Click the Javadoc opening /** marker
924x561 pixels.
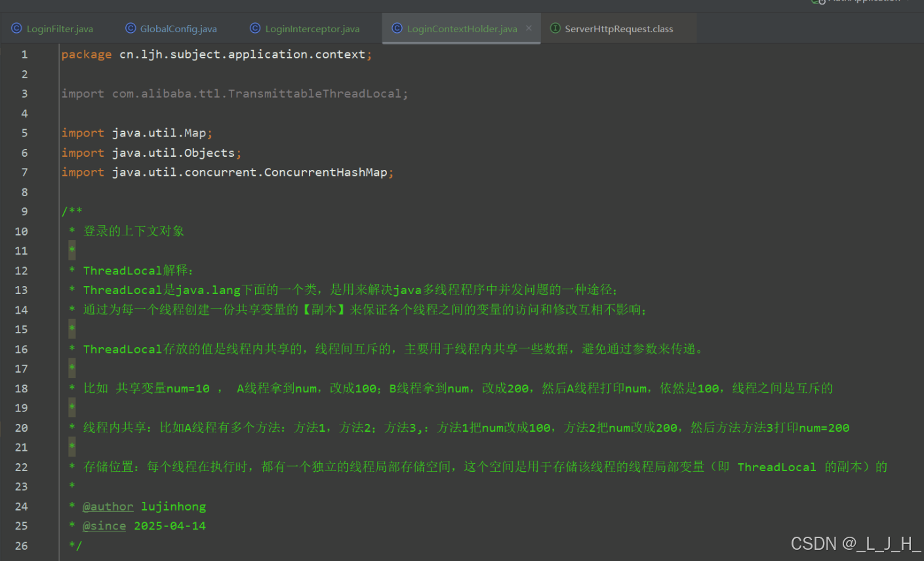[x=72, y=211]
